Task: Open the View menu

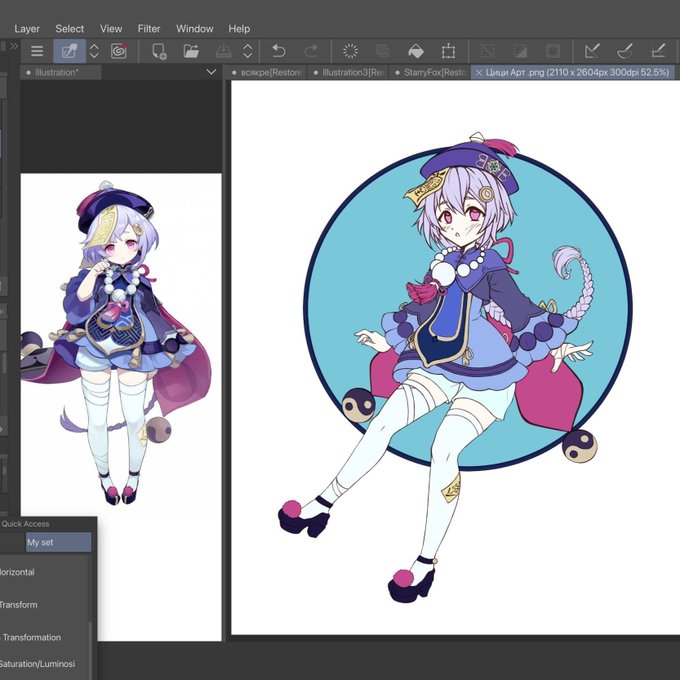Action: coord(111,29)
